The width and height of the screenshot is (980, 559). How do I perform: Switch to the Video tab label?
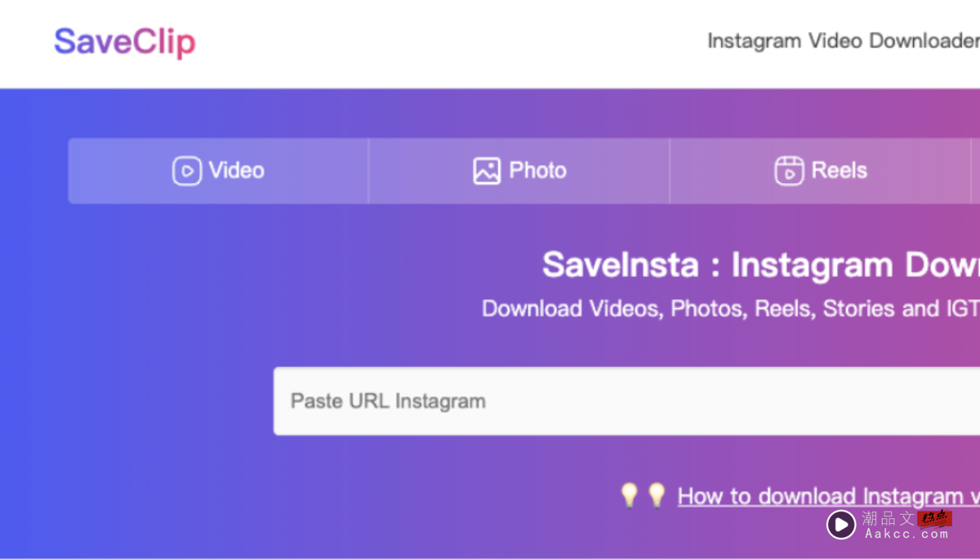pyautogui.click(x=237, y=171)
